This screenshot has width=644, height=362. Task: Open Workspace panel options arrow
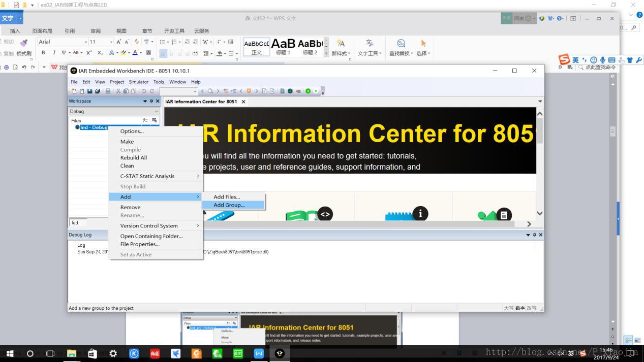pos(145,101)
